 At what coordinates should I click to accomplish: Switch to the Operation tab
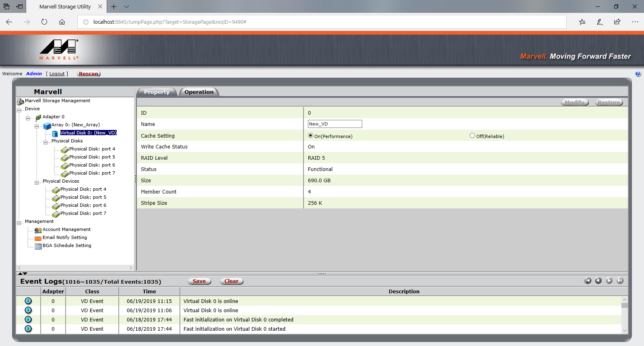(x=199, y=92)
